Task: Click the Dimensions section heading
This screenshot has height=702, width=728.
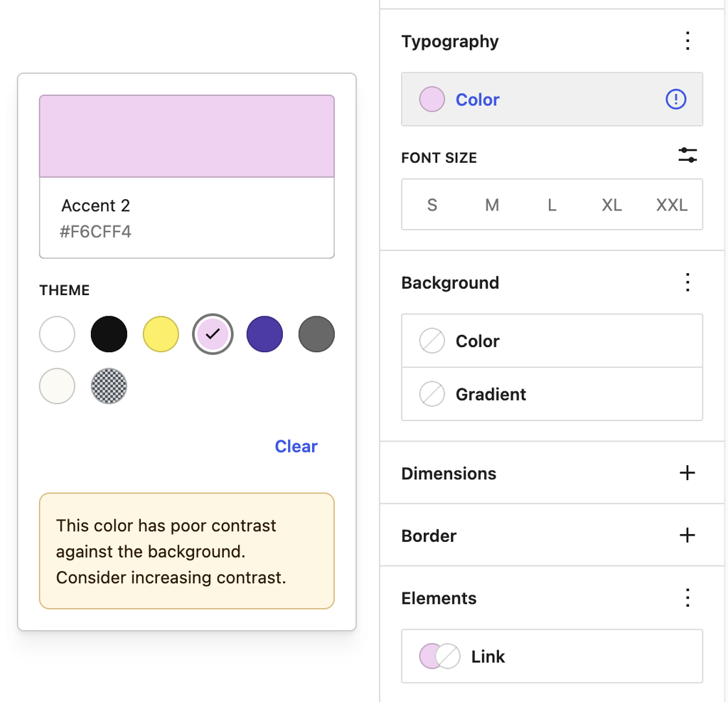Action: [449, 474]
